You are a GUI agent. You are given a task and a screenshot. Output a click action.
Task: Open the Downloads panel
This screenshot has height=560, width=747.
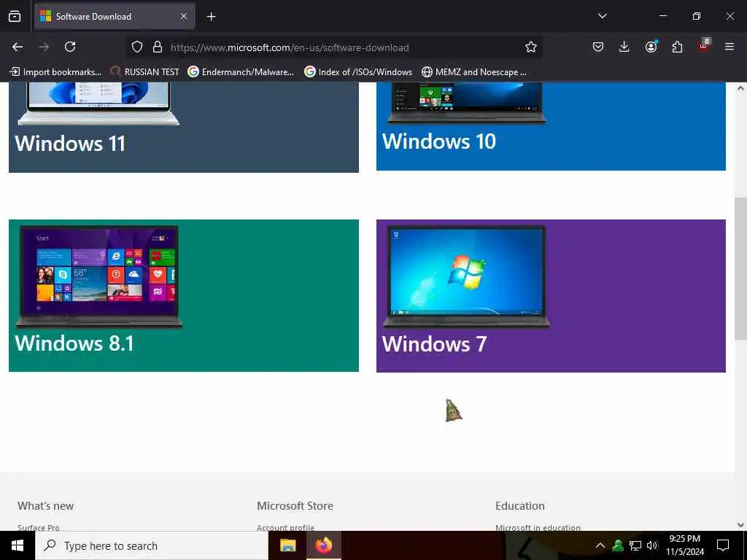624,47
